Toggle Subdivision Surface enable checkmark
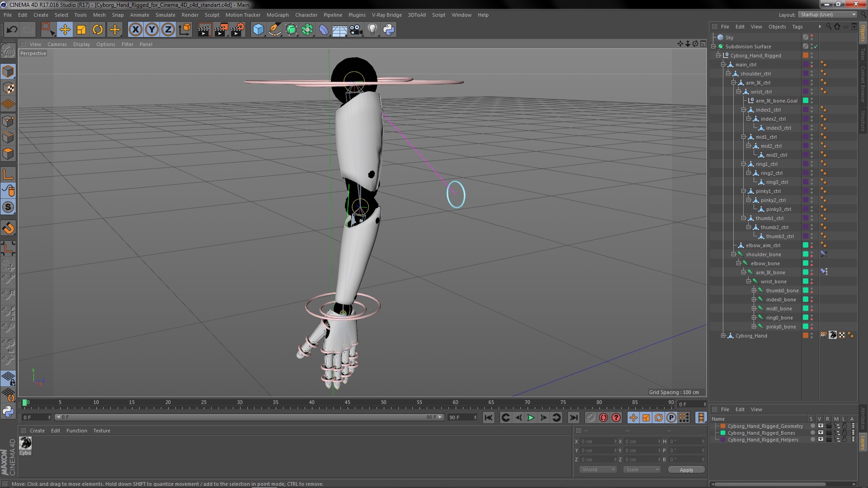This screenshot has height=488, width=868. tap(816, 47)
